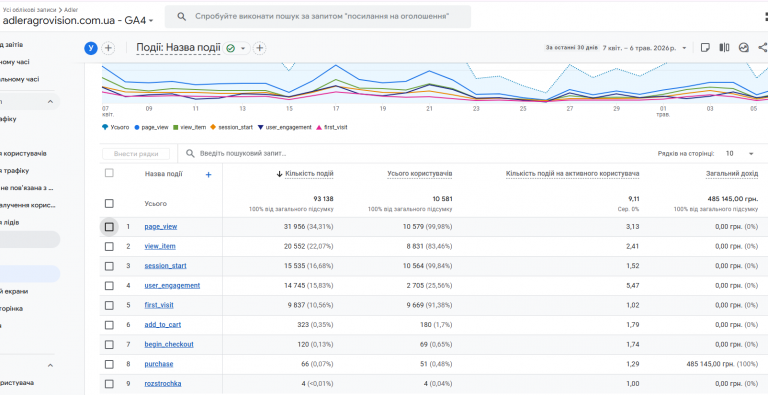The height and width of the screenshot is (395, 768).
Task: Open sidebar item ending with 'трафіку'
Action: click(x=15, y=171)
